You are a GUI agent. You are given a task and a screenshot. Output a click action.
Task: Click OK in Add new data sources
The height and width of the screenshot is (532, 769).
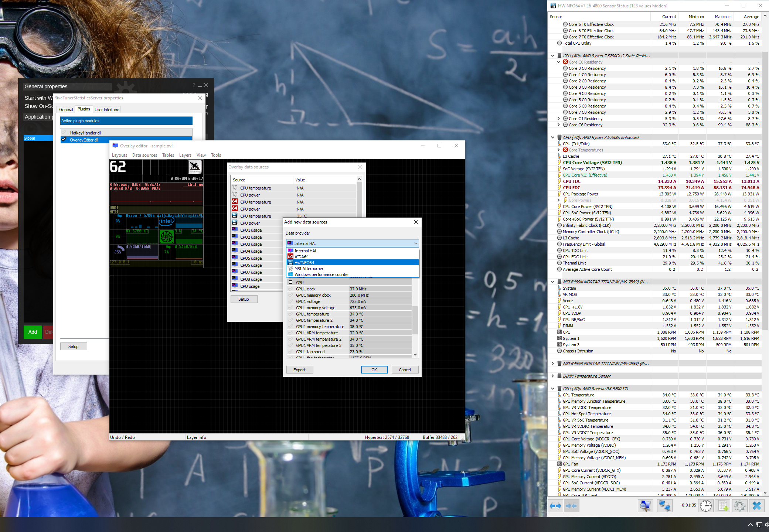tap(374, 369)
